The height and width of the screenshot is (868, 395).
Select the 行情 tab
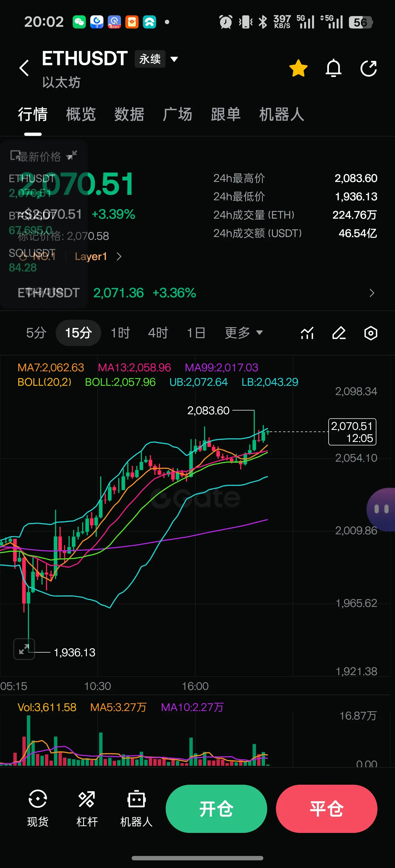(x=33, y=114)
